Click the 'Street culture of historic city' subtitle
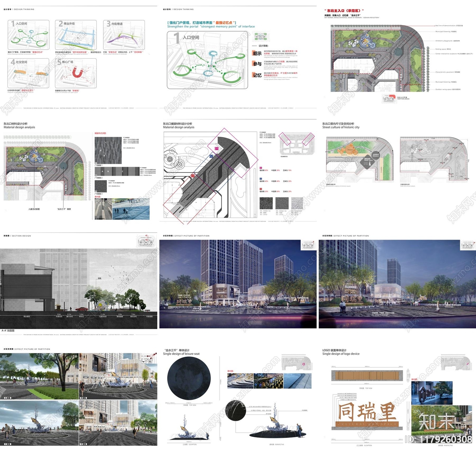This screenshot has height=451, width=476. [x=341, y=127]
